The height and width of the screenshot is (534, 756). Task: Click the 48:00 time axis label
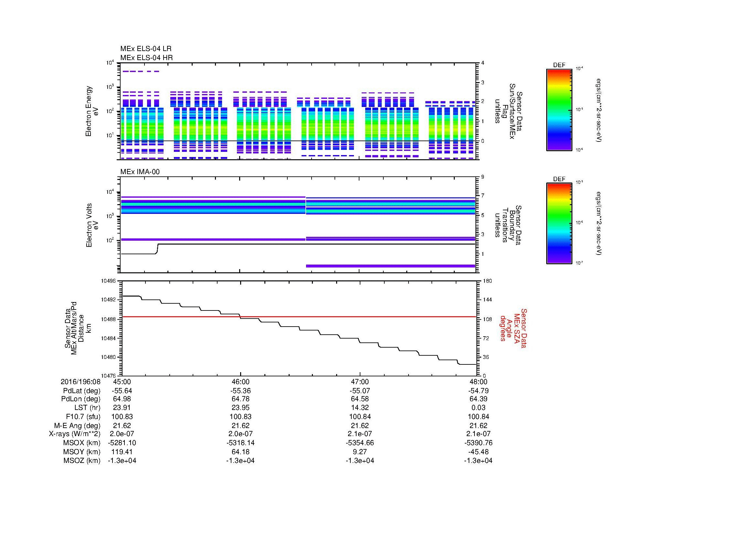(478, 382)
